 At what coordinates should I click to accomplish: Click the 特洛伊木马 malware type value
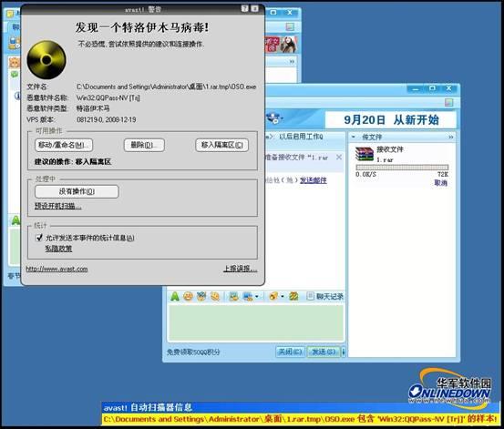click(93, 108)
